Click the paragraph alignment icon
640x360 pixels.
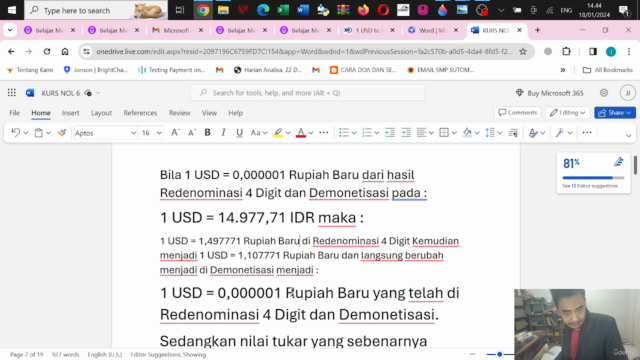421,133
